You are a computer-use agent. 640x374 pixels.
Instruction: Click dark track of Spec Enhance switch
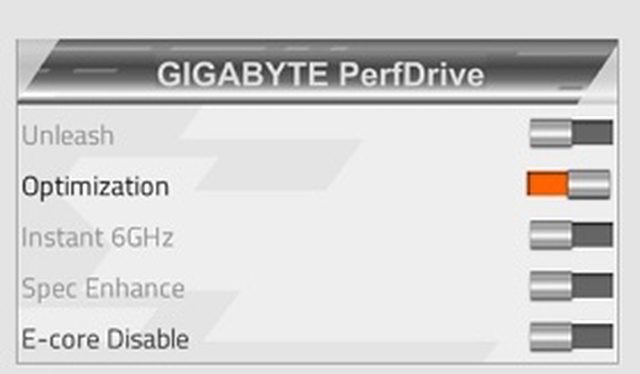(x=593, y=286)
